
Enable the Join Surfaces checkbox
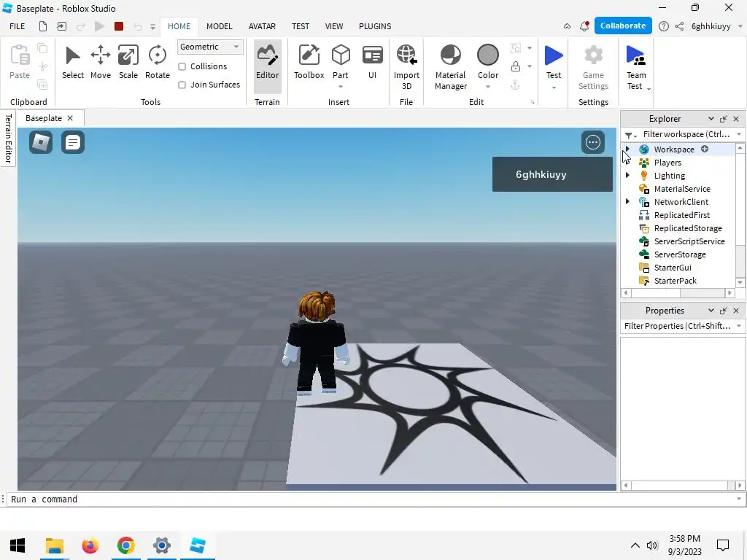coord(182,85)
